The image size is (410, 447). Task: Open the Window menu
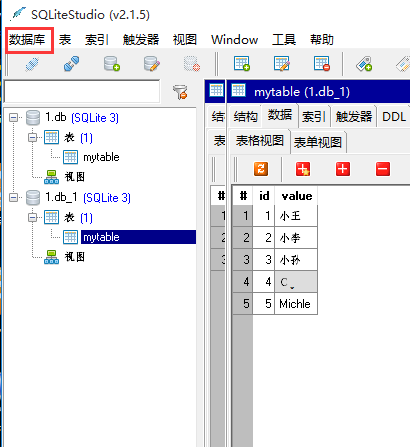(x=234, y=40)
